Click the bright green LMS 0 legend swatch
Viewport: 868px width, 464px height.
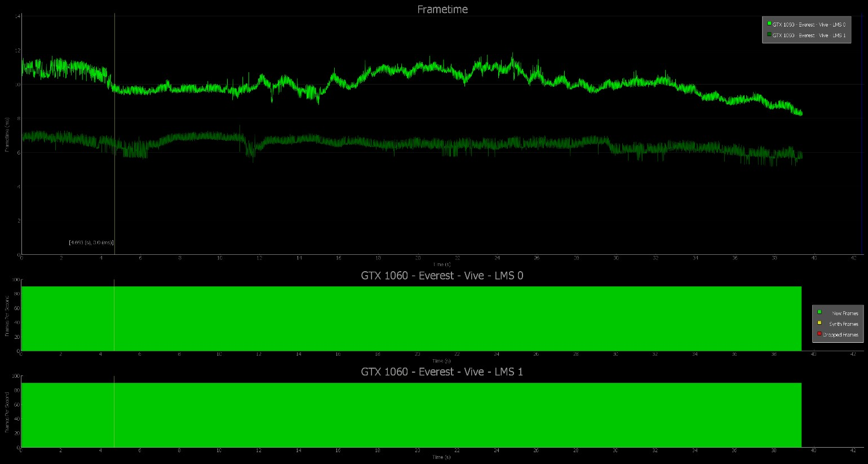tap(769, 24)
